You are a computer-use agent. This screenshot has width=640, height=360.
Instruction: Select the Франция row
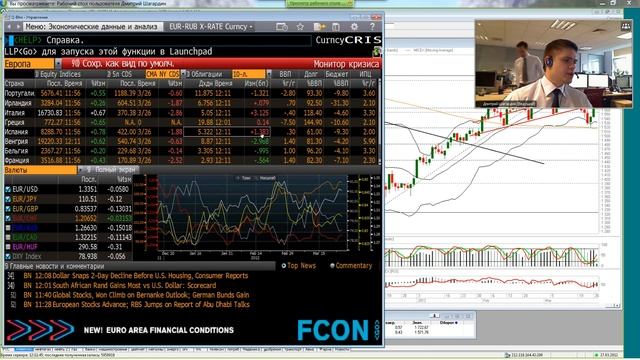click(191, 160)
